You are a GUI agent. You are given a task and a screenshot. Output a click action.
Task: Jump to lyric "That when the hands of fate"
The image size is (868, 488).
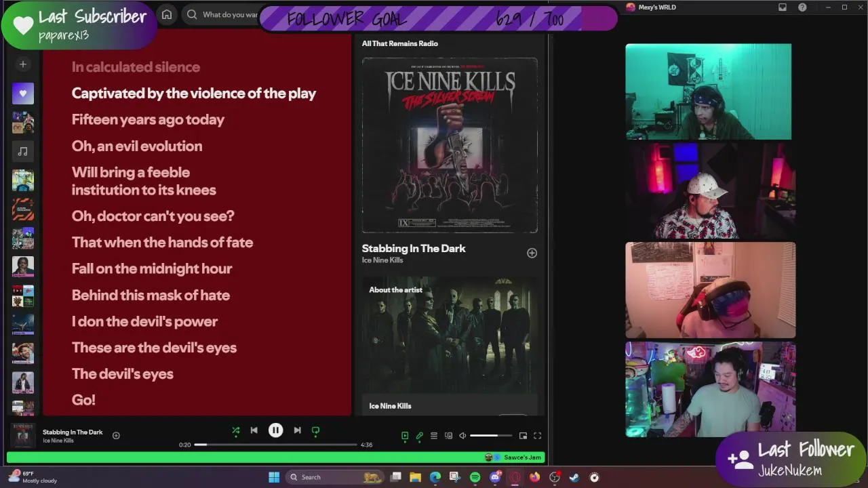[x=162, y=242]
